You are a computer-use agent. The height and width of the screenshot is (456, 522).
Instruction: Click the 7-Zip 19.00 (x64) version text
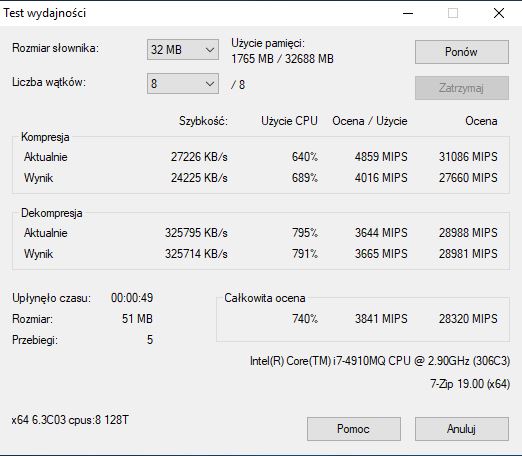pos(470,384)
